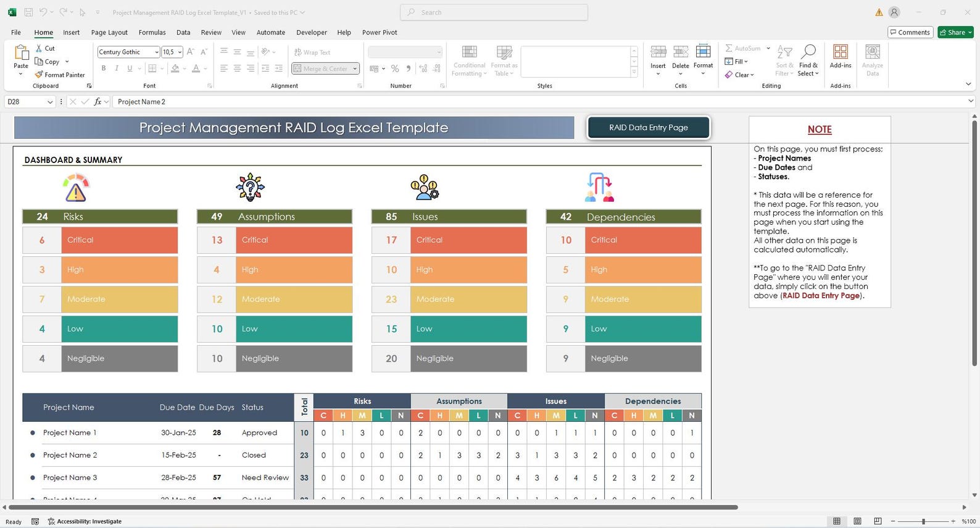
Task: Apply percent style number format
Action: tap(395, 69)
